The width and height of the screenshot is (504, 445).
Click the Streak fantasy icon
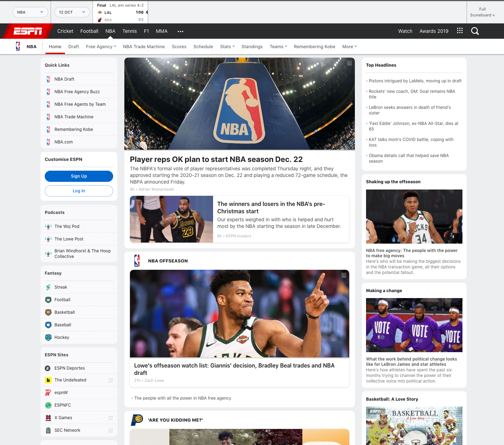pos(48,287)
